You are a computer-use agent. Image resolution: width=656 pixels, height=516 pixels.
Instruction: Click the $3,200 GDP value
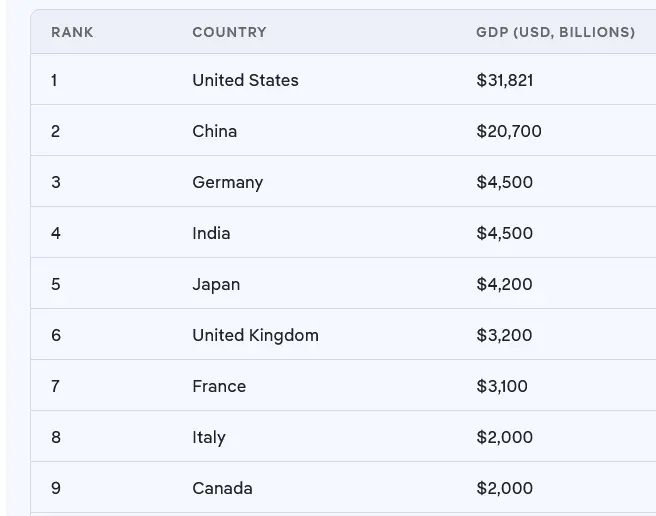point(504,335)
